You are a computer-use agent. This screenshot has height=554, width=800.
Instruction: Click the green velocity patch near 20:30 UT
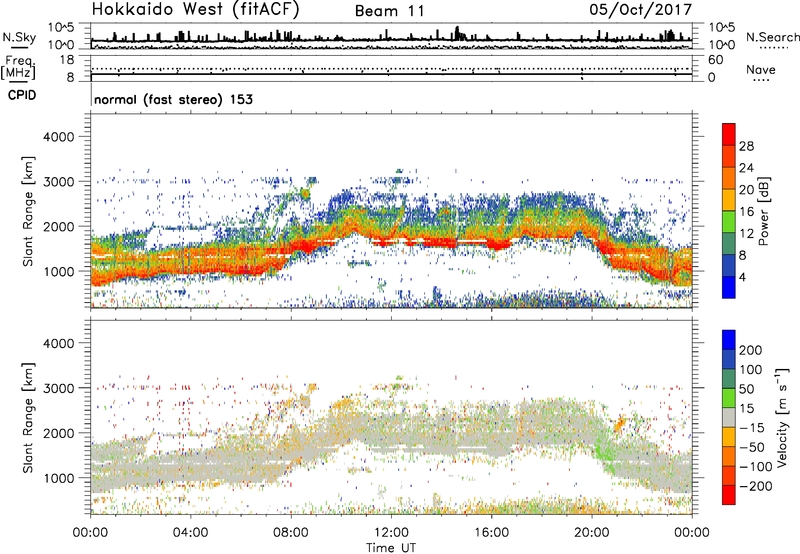coord(606,451)
